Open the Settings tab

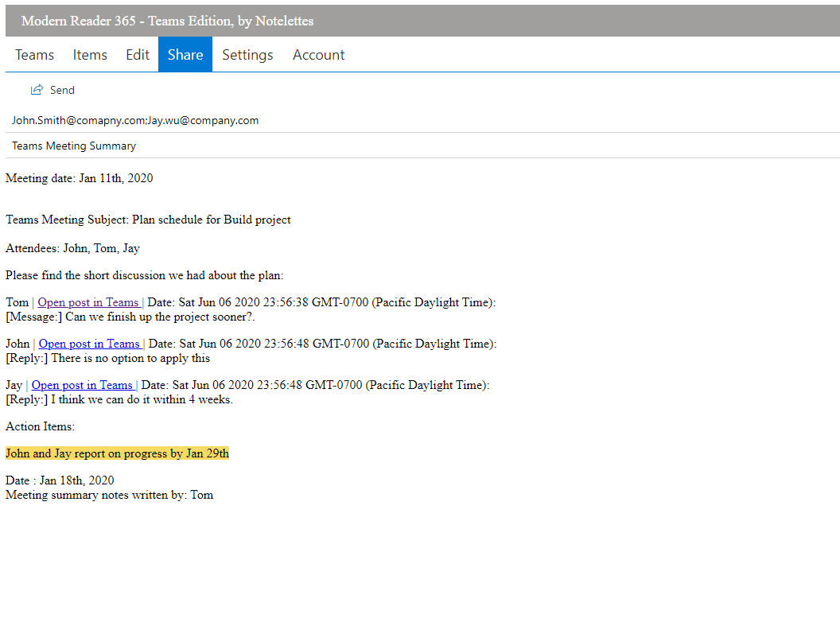pyautogui.click(x=247, y=55)
